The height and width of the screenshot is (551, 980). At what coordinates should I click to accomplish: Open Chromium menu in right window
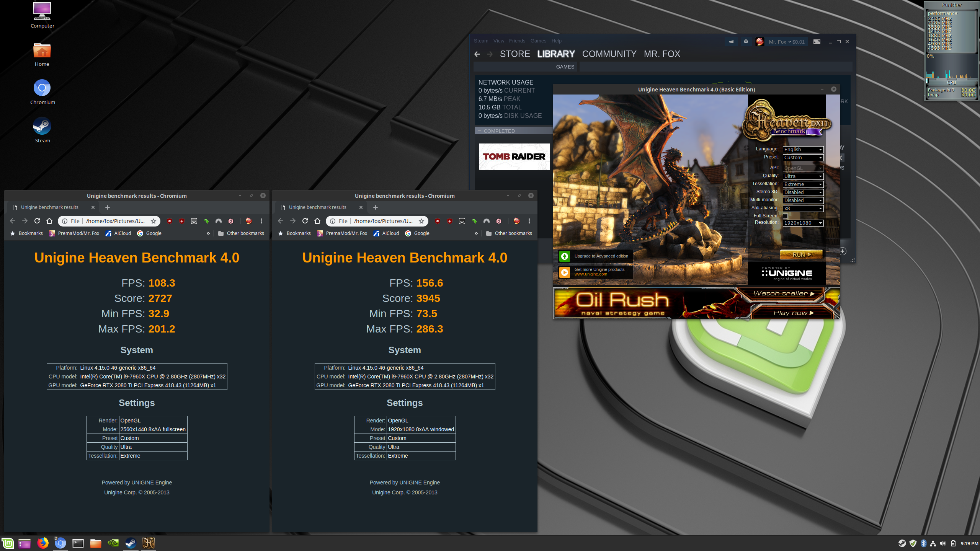pos(529,221)
